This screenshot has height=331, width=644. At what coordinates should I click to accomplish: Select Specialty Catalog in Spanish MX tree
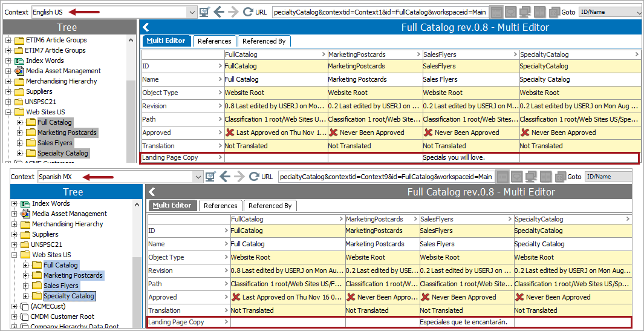pyautogui.click(x=69, y=296)
